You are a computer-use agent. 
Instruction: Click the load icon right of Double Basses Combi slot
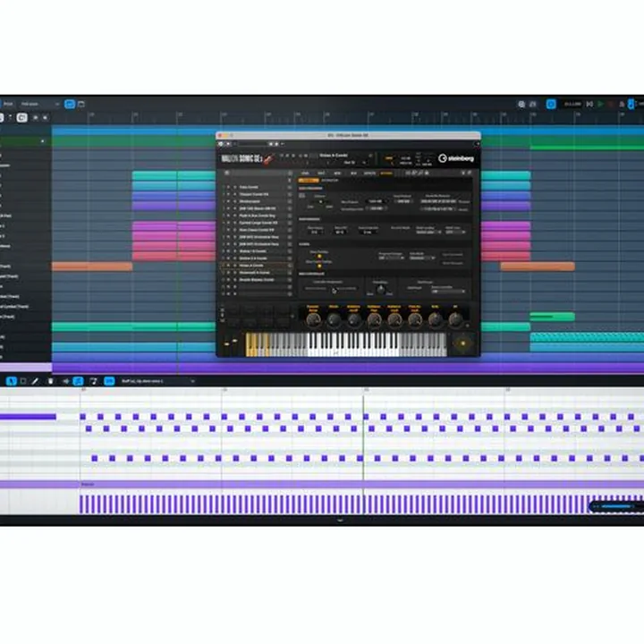(x=290, y=280)
